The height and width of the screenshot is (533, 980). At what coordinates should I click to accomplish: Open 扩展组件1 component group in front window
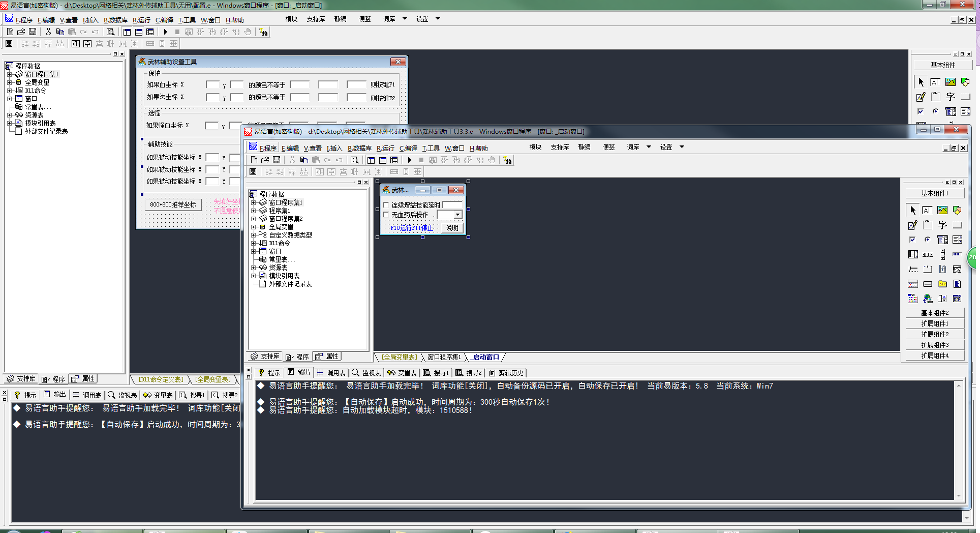[935, 323]
